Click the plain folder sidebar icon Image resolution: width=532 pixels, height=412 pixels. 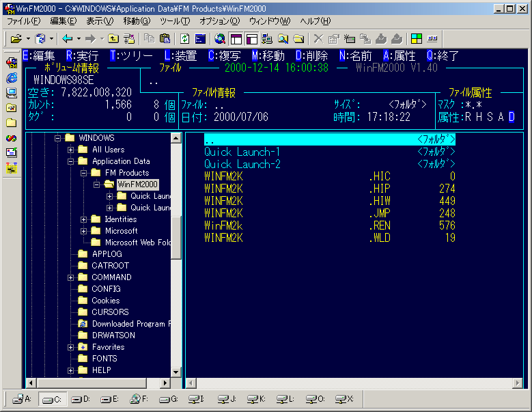pyautogui.click(x=12, y=122)
